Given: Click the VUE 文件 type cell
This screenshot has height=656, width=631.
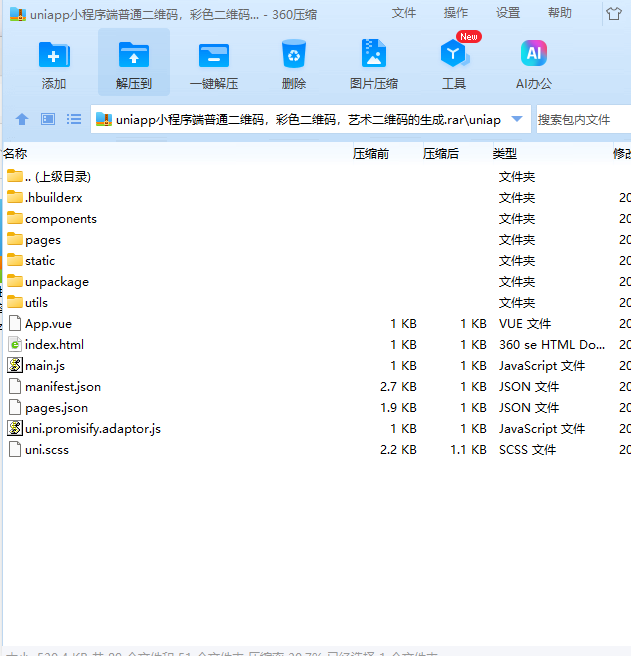Looking at the screenshot, I should point(525,323).
